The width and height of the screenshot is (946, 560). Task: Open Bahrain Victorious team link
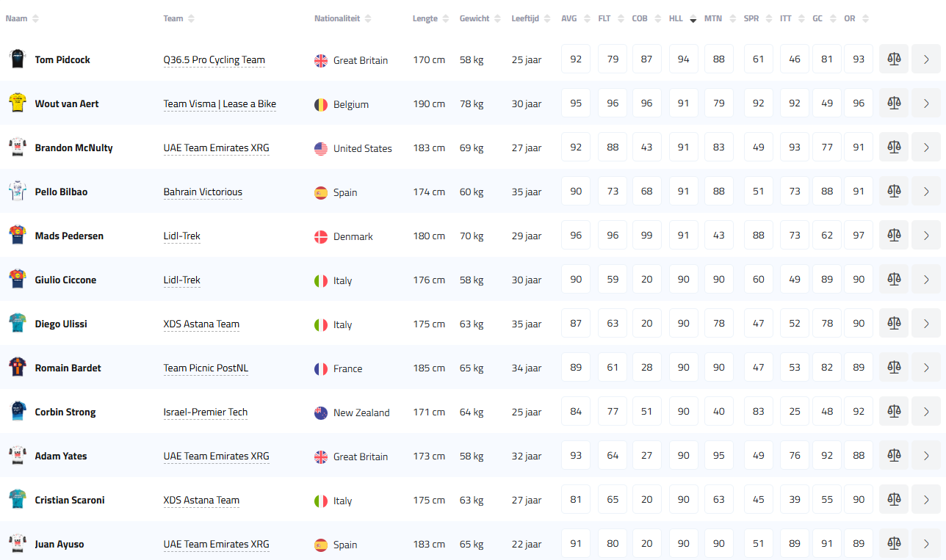point(203,192)
